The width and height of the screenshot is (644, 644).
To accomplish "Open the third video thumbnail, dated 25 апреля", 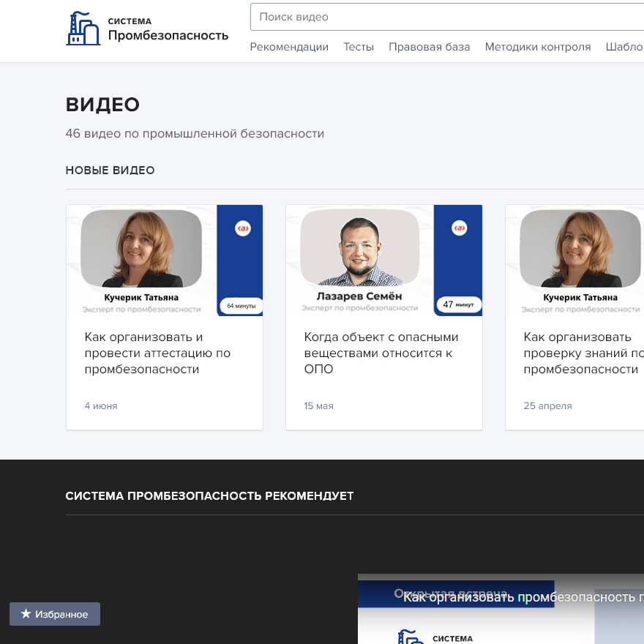I will coord(574,261).
